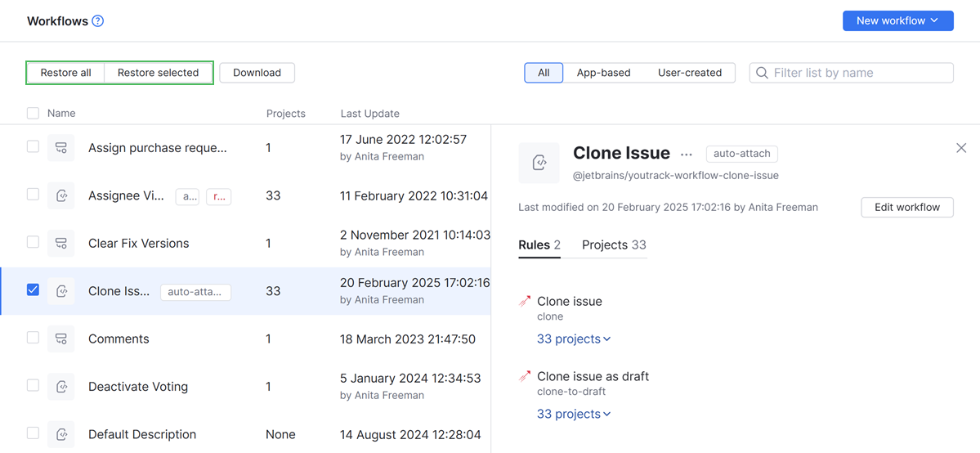Focus the Filter list by name field
Screen dimensions: 980x453
click(x=860, y=73)
